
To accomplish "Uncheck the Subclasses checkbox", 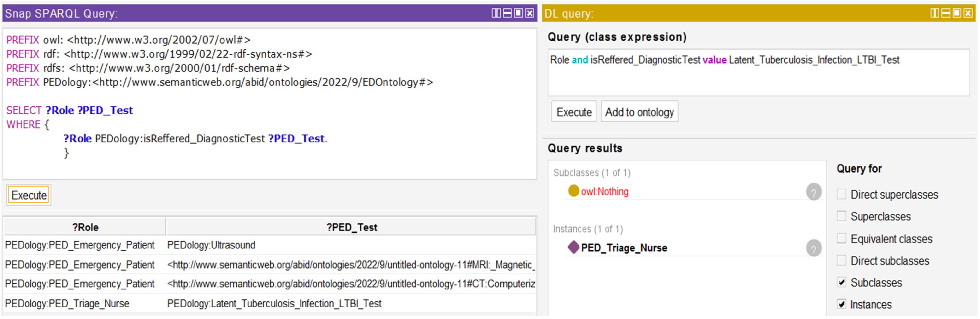I will click(x=841, y=283).
